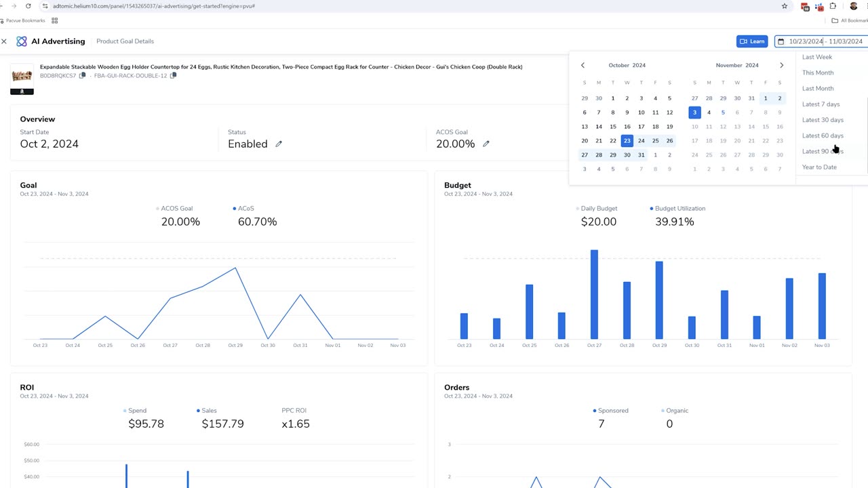Click the Product Goal Details breadcrumb
The height and width of the screenshot is (488, 868).
point(125,41)
